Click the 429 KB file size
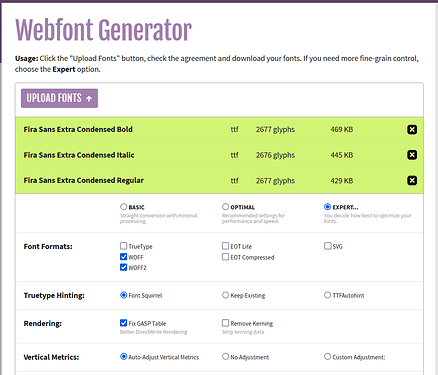This screenshot has width=438, height=375. (x=342, y=181)
